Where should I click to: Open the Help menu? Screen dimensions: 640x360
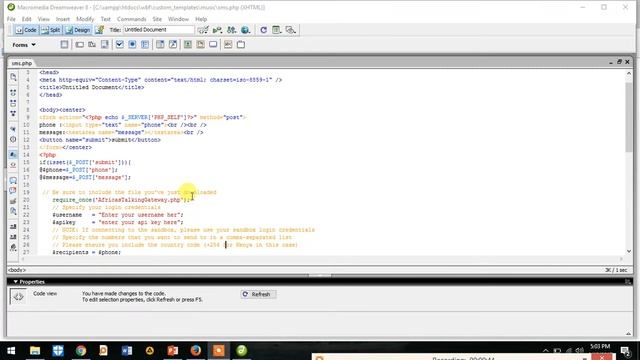tap(201, 19)
